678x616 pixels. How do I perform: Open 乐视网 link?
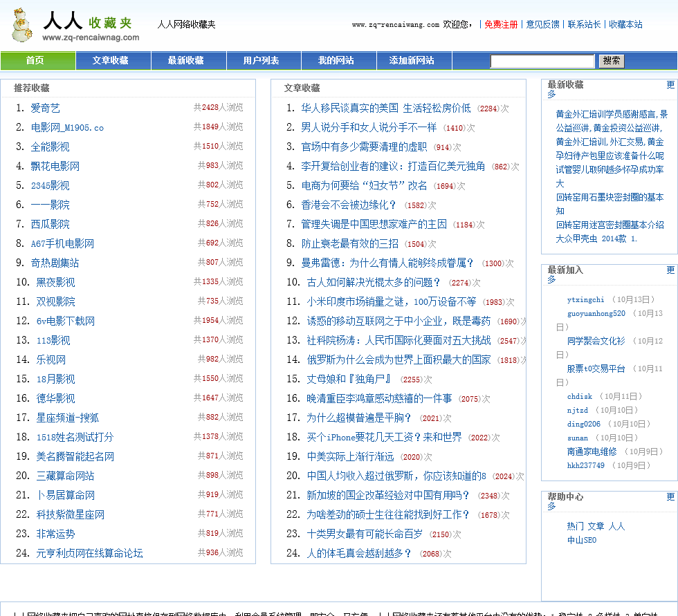click(x=51, y=360)
